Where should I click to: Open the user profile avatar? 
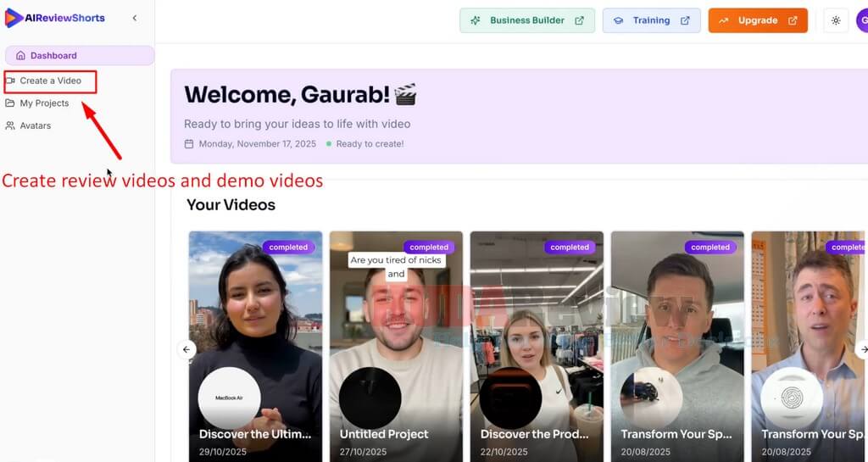pos(862,20)
